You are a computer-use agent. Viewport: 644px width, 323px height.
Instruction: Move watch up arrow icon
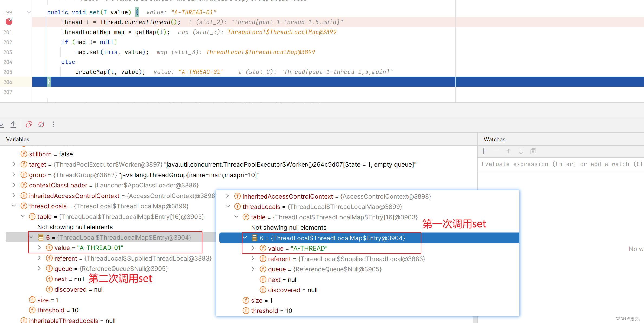(x=508, y=151)
